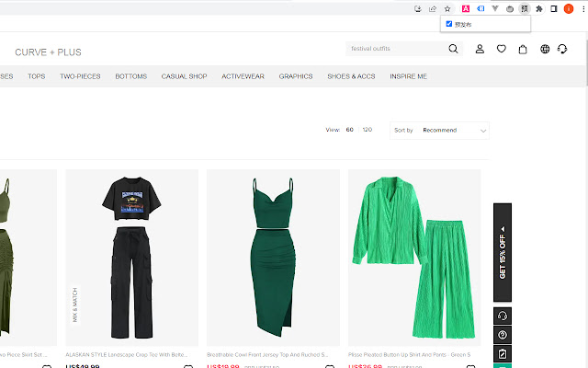This screenshot has height=368, width=588.
Task: Open the Sort by Recommend dropdown
Action: [439, 131]
